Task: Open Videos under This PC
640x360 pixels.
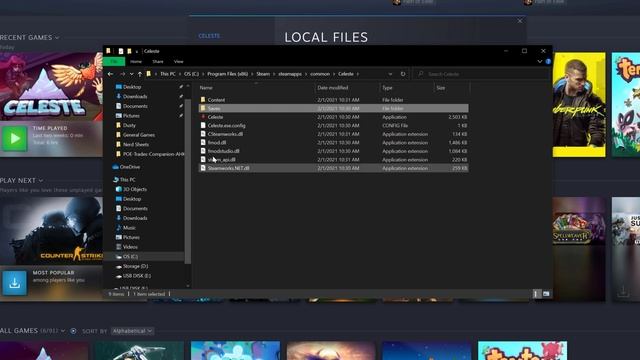Action: [x=130, y=247]
